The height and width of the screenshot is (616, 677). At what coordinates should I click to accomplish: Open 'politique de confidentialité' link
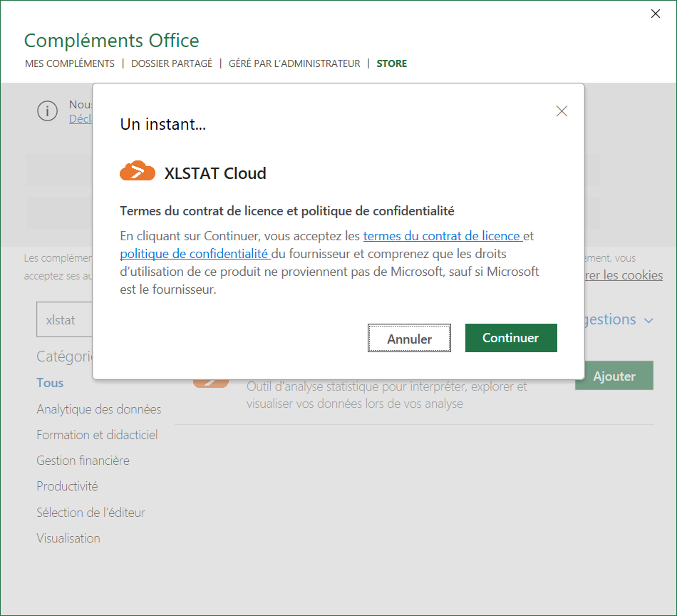click(x=194, y=254)
